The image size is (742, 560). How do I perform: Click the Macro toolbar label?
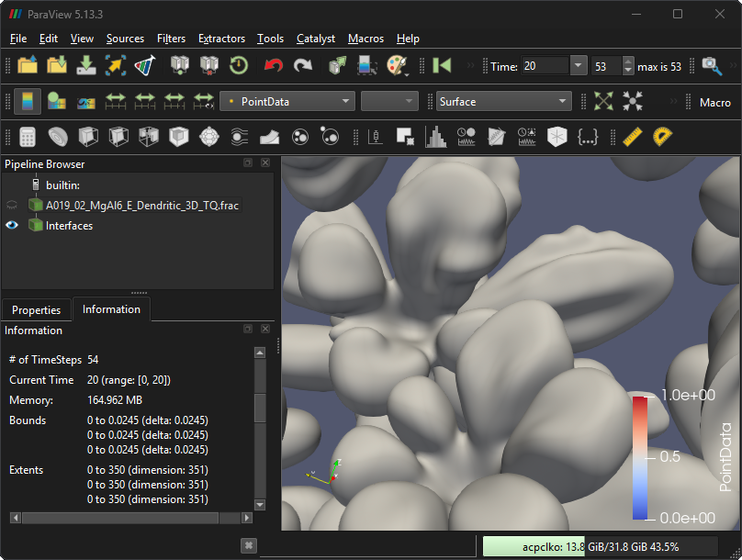(x=714, y=102)
